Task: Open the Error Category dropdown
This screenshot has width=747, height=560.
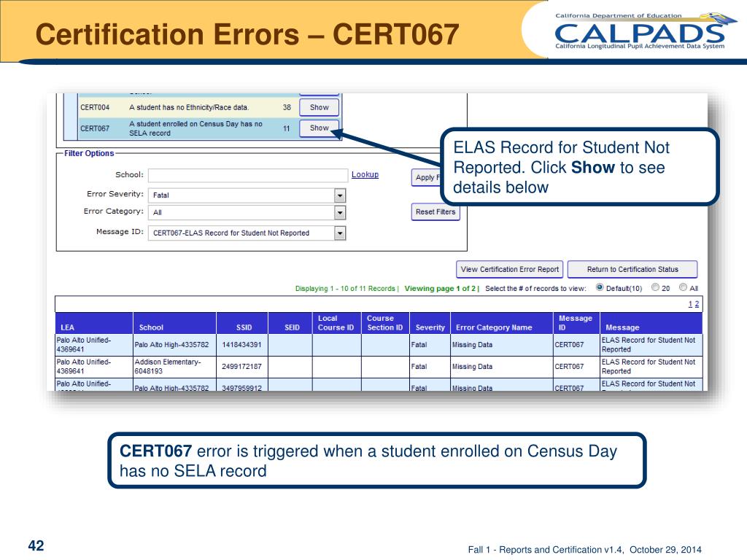Action: pyautogui.click(x=340, y=212)
